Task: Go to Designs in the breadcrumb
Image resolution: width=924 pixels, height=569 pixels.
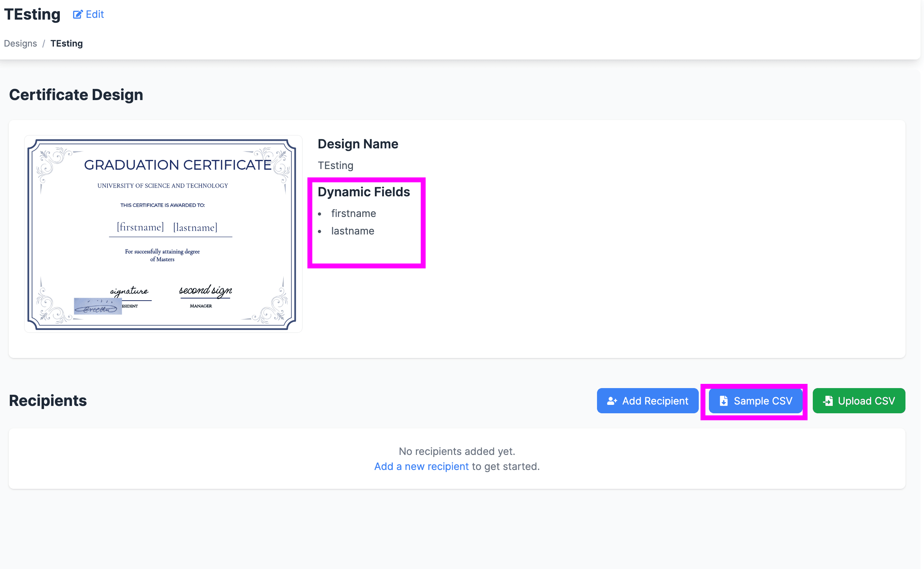Action: click(x=20, y=44)
